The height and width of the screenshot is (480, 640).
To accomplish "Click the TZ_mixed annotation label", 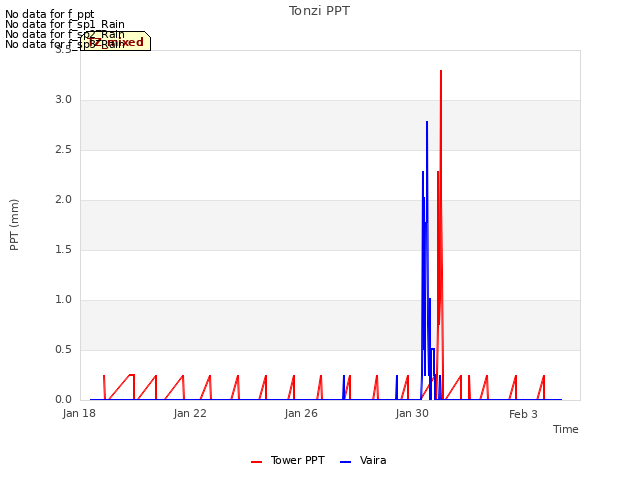I will coord(116,42).
